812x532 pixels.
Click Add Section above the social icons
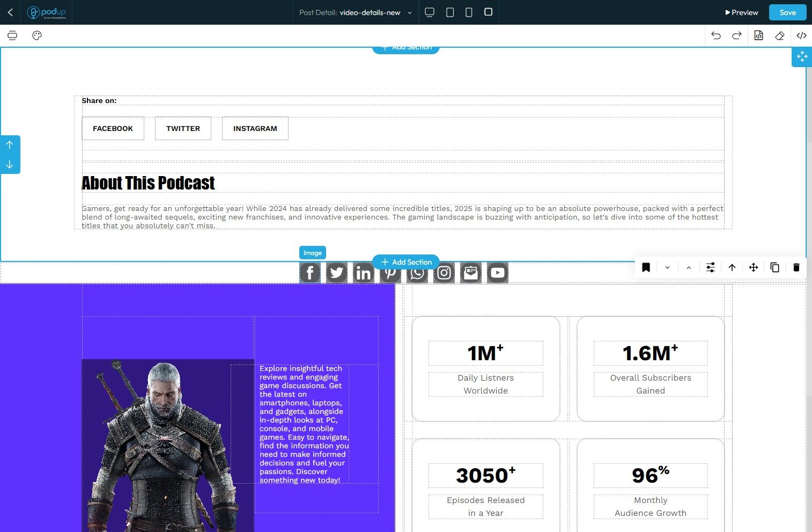tap(406, 262)
